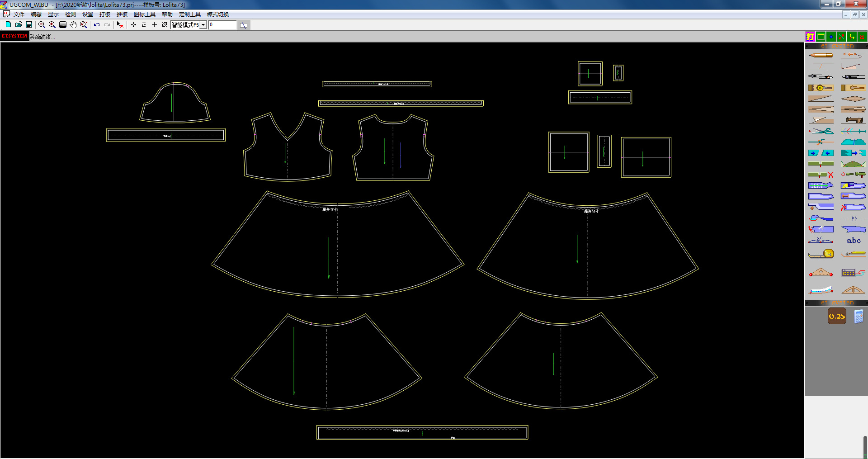This screenshot has height=459, width=868.
Task: Open the 打板 menu
Action: tap(104, 14)
